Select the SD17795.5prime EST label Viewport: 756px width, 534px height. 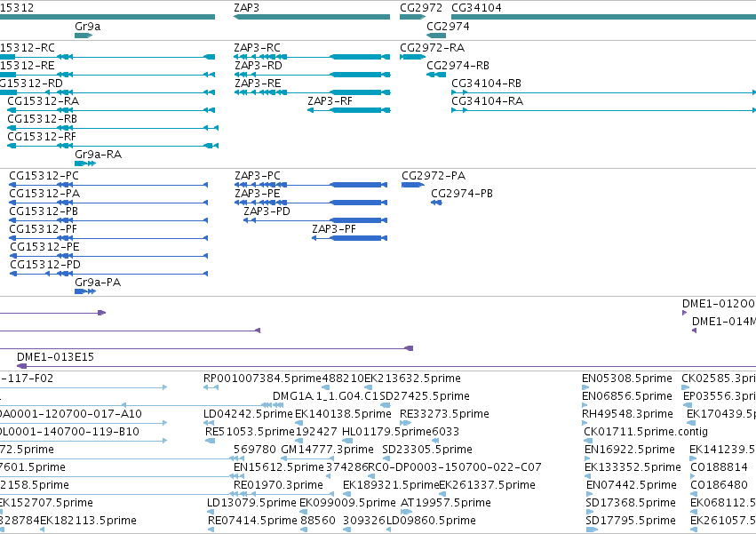coord(631,522)
